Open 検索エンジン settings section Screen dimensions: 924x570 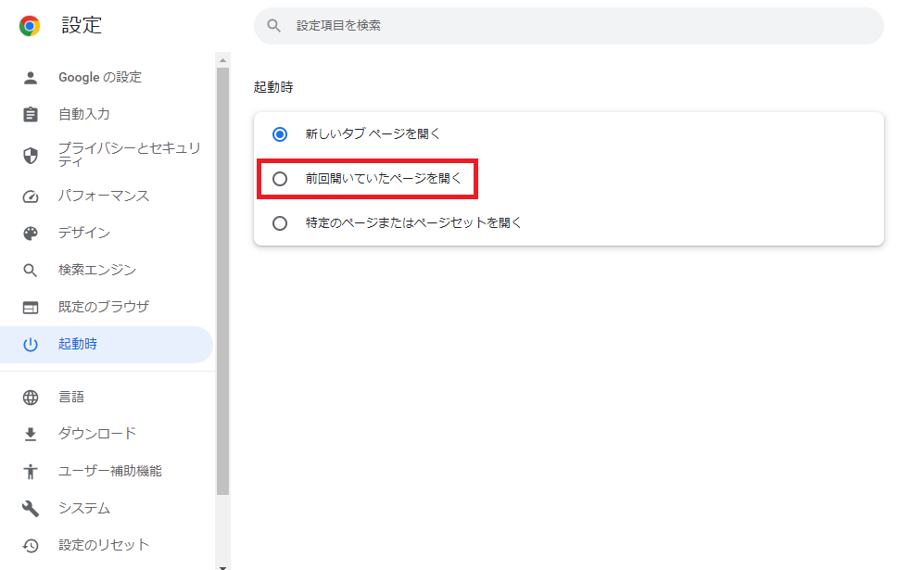[97, 271]
